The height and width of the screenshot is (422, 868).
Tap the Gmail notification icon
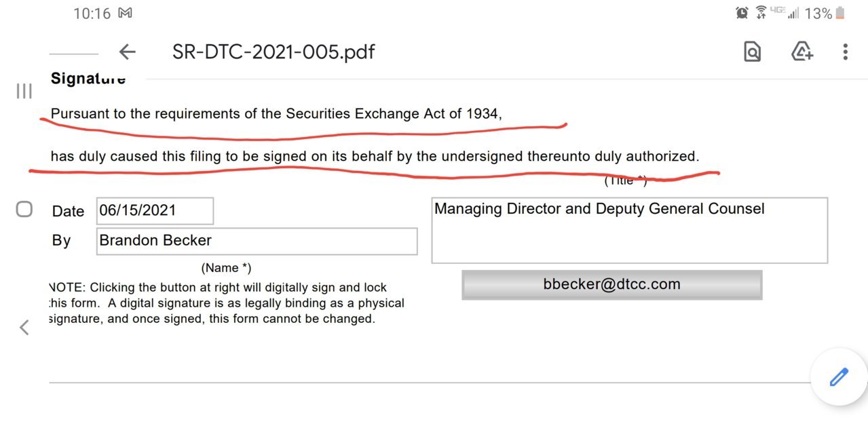coord(125,13)
